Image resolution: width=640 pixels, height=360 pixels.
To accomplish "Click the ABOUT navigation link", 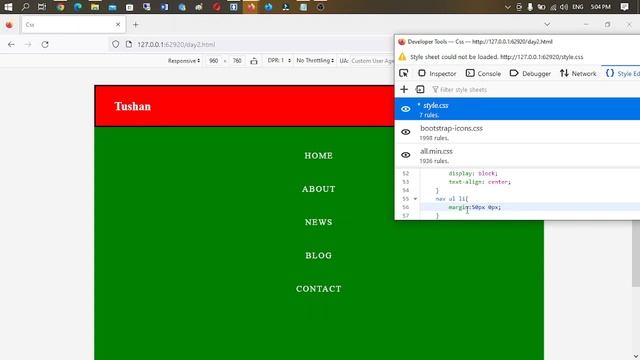I will tap(319, 189).
